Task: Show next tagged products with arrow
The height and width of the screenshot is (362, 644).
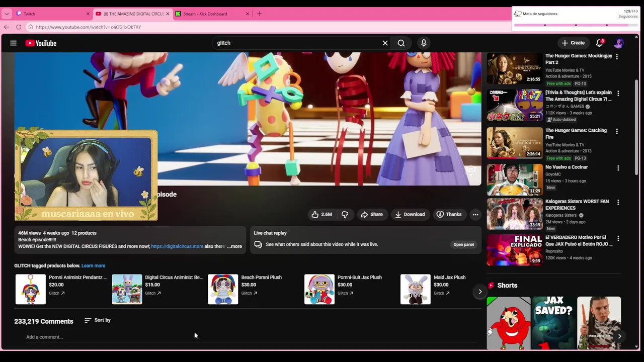Action: coord(480,292)
